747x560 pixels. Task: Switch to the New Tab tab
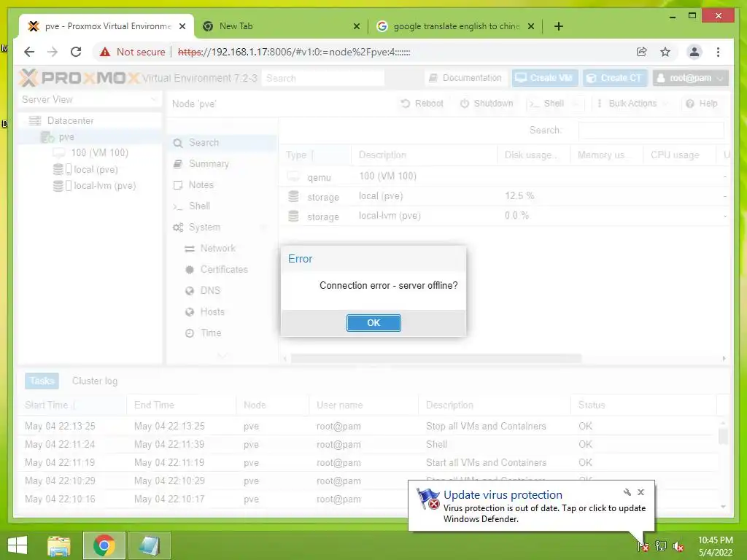(x=281, y=26)
